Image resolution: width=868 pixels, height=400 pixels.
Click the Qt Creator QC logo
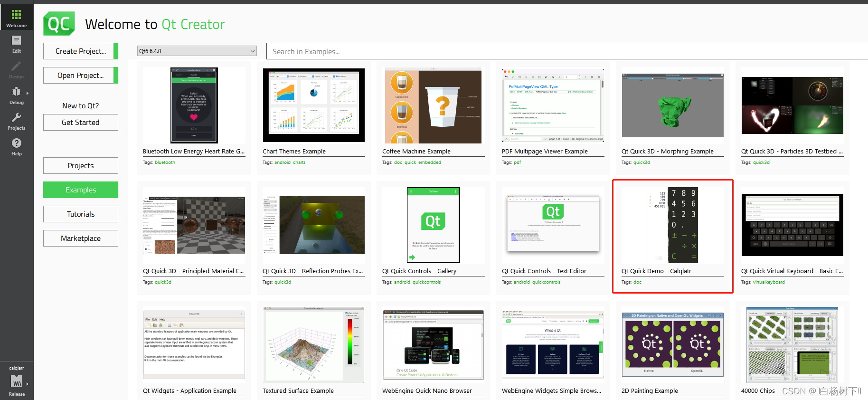59,24
